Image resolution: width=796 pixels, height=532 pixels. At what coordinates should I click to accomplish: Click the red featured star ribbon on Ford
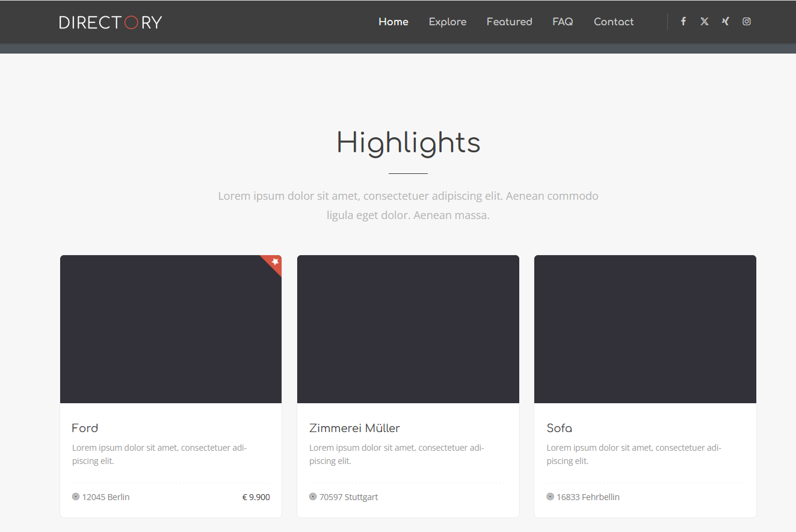pyautogui.click(x=274, y=262)
